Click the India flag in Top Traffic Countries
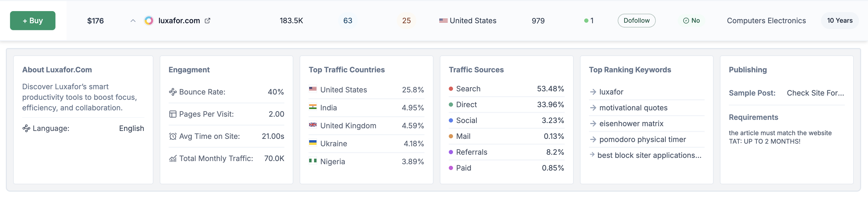Image resolution: width=868 pixels, height=198 pixels. click(313, 107)
